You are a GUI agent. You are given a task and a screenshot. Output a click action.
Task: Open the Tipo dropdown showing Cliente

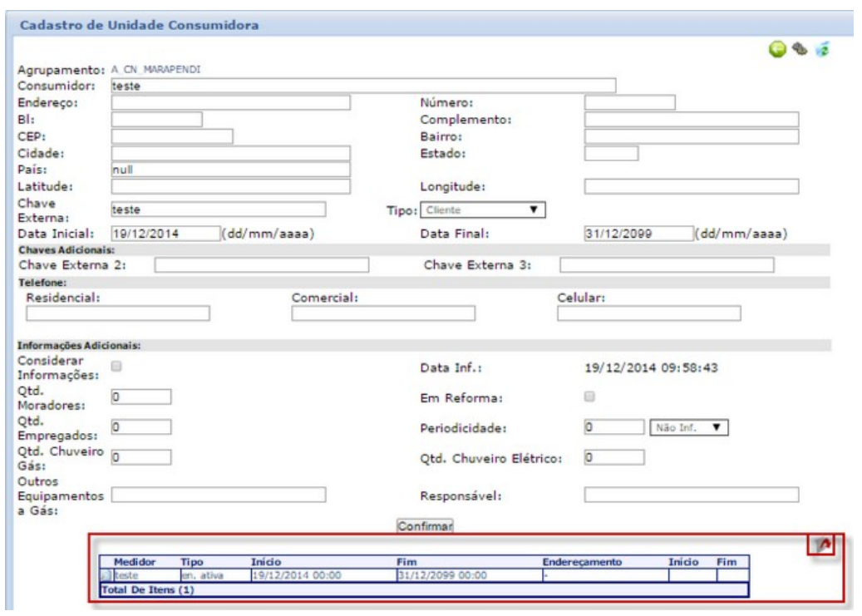[x=482, y=210]
